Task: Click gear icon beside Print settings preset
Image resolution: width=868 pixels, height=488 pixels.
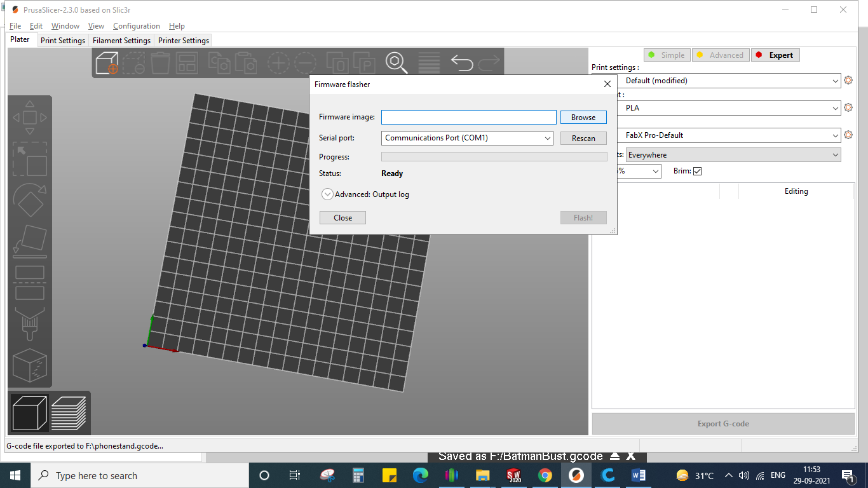Action: 848,81
